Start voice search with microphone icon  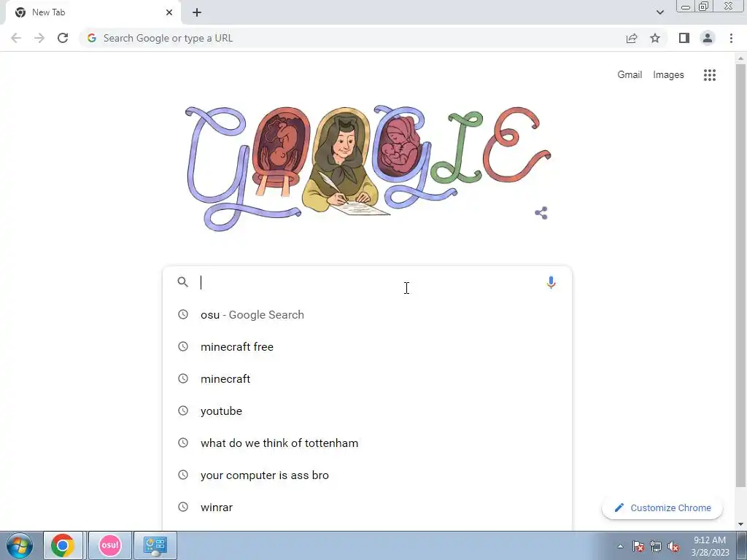(x=551, y=283)
